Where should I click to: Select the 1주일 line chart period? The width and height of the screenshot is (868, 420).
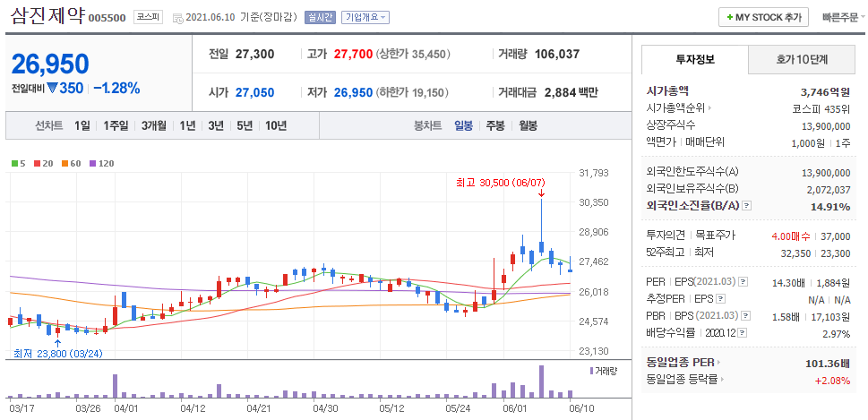(116, 125)
